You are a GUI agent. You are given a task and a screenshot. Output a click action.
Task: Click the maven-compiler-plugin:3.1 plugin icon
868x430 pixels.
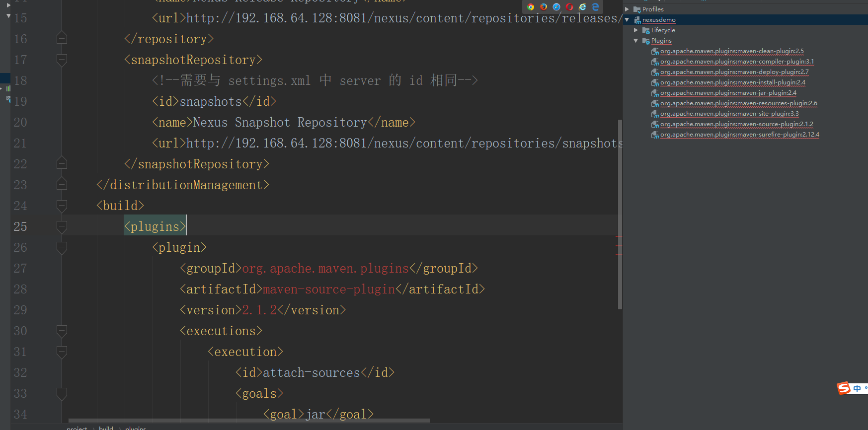click(655, 62)
